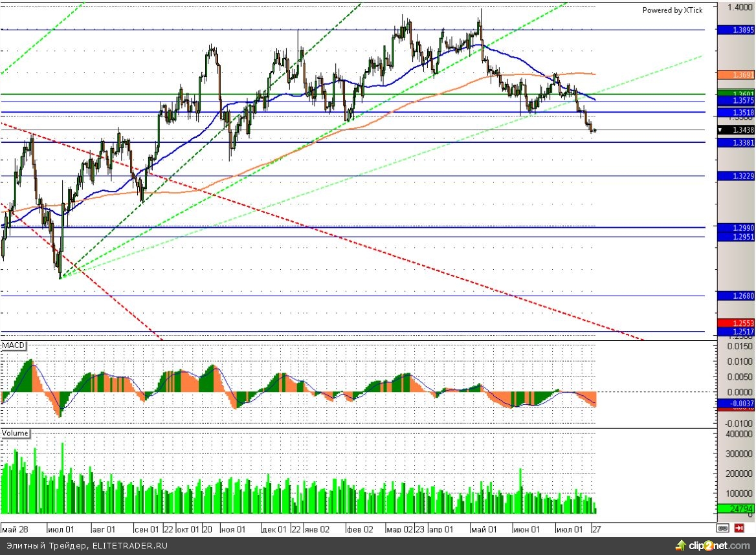
Task: Click the 1.3229 price level tag
Action: [736, 176]
